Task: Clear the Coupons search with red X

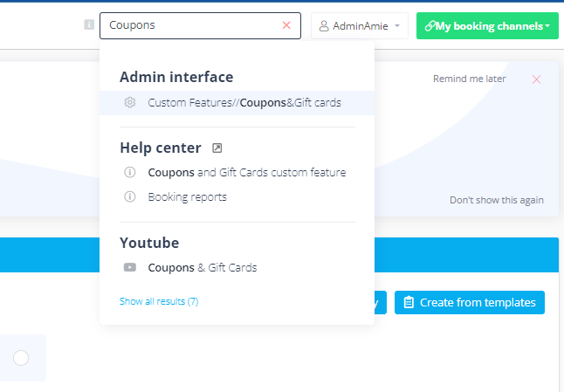Action: point(286,25)
